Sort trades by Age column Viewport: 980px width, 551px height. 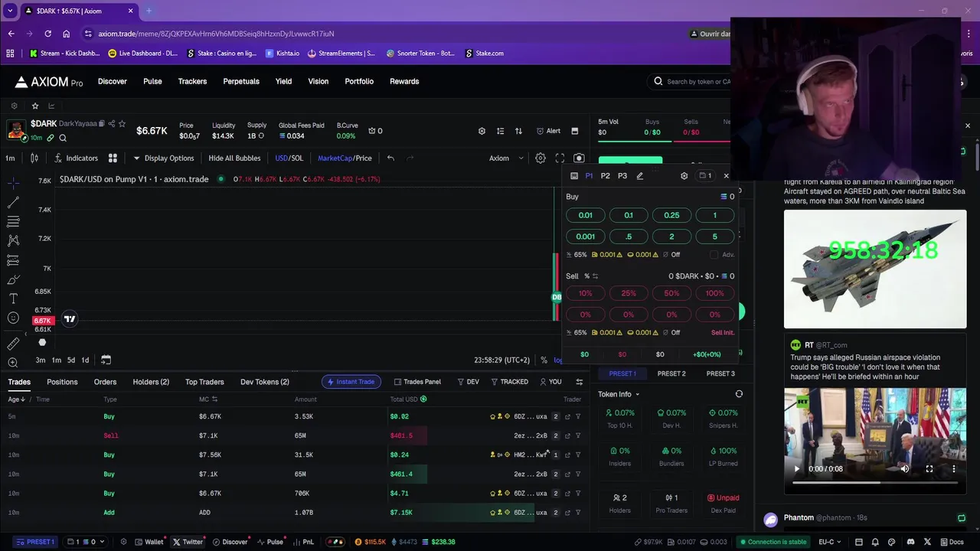(17, 399)
